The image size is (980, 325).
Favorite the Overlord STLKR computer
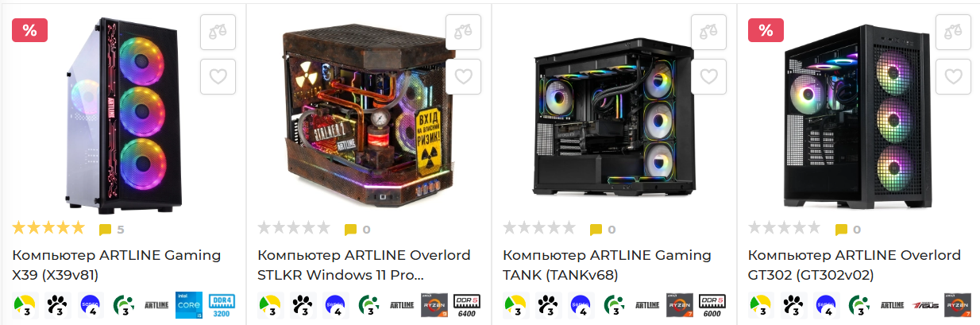tap(463, 77)
